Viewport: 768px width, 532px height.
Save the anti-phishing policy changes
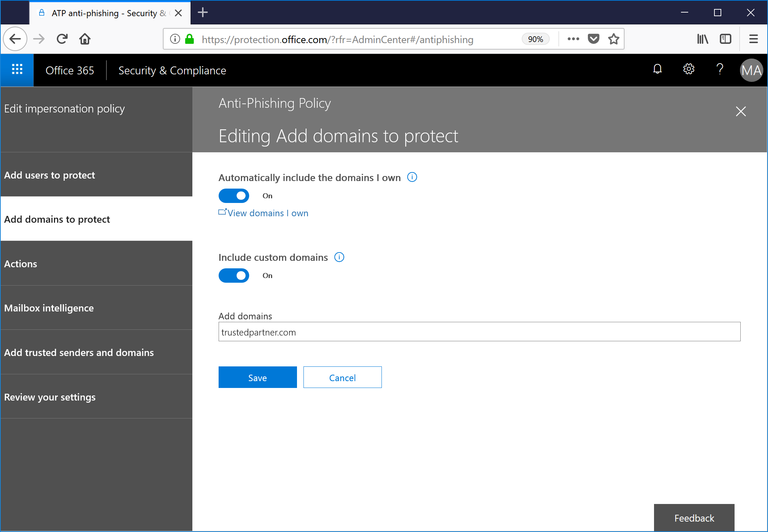tap(257, 377)
